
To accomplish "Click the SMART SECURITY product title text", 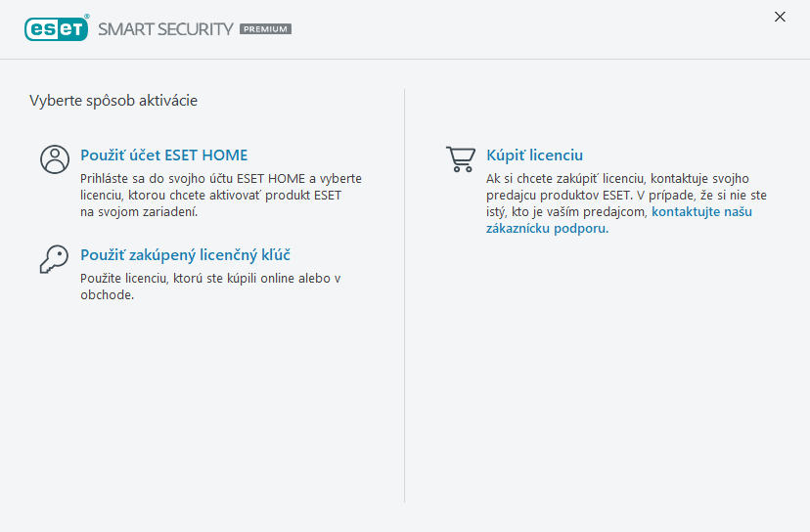I will pyautogui.click(x=165, y=29).
